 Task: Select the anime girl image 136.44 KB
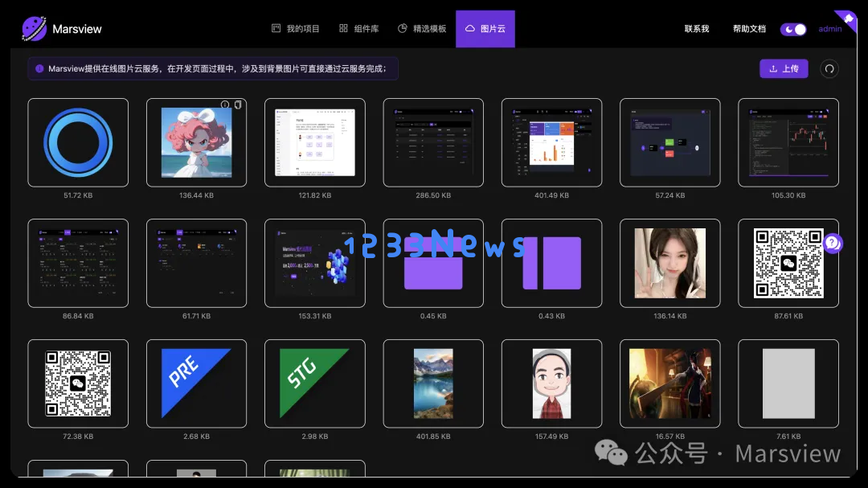(x=197, y=142)
